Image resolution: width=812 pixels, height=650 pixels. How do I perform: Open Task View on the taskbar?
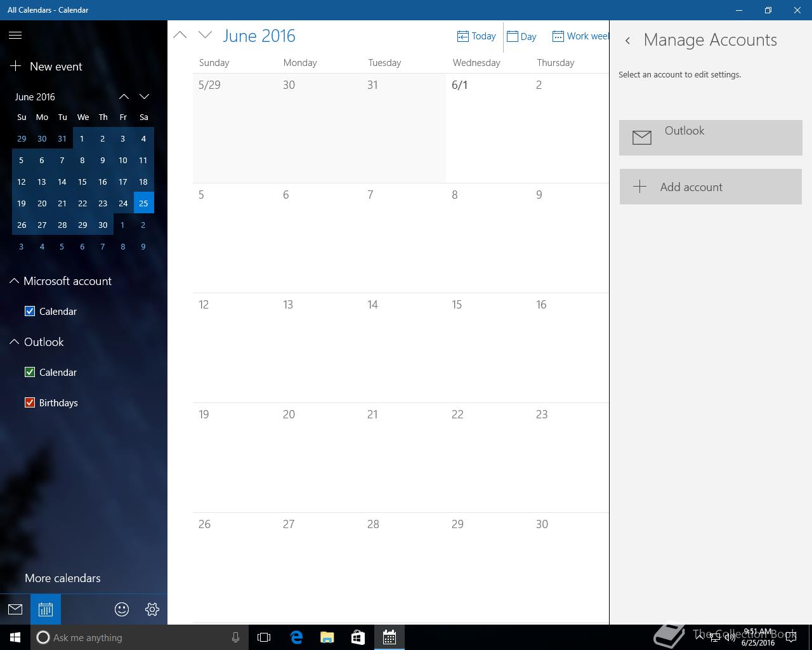click(264, 637)
